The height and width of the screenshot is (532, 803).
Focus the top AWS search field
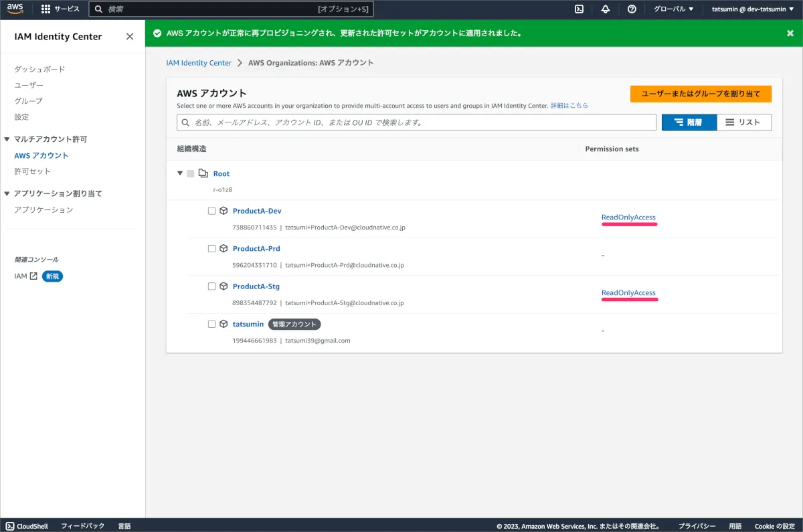[x=231, y=9]
